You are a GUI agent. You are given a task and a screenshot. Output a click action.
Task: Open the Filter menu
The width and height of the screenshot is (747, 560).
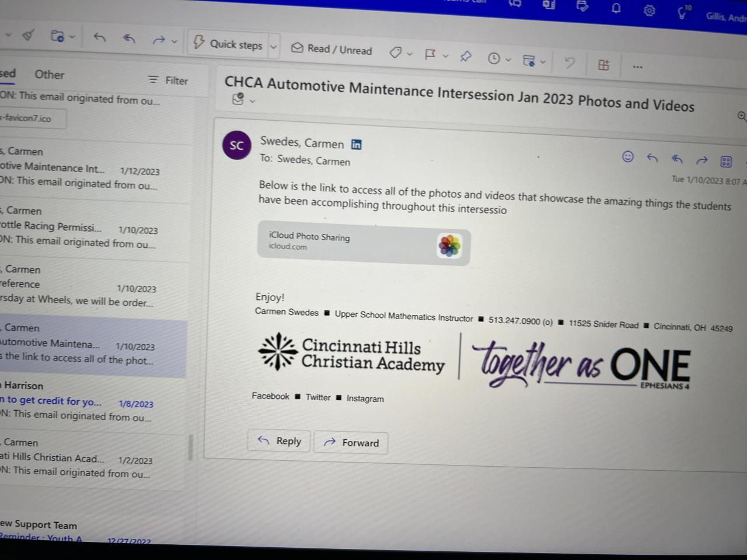[x=168, y=80]
